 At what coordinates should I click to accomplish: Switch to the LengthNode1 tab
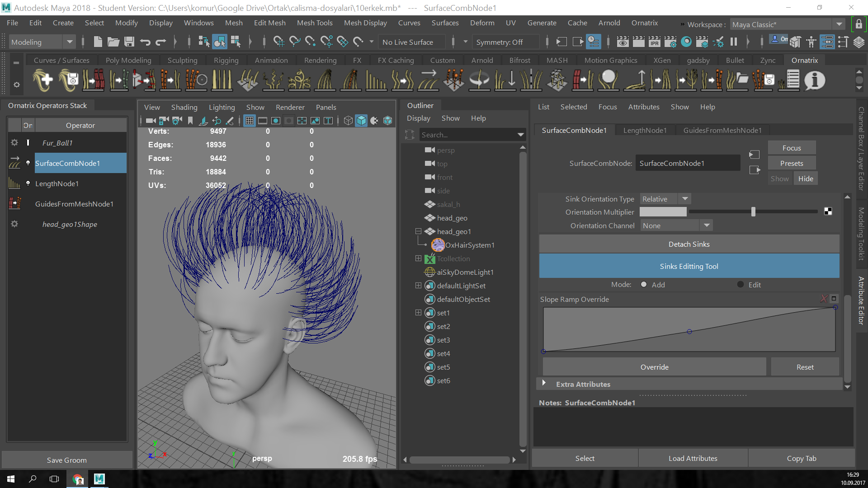pyautogui.click(x=645, y=130)
